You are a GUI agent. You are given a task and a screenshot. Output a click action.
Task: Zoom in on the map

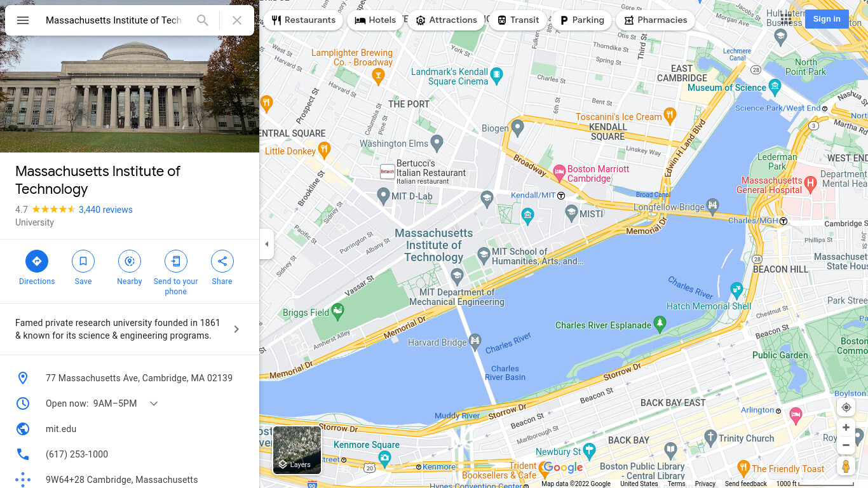846,428
